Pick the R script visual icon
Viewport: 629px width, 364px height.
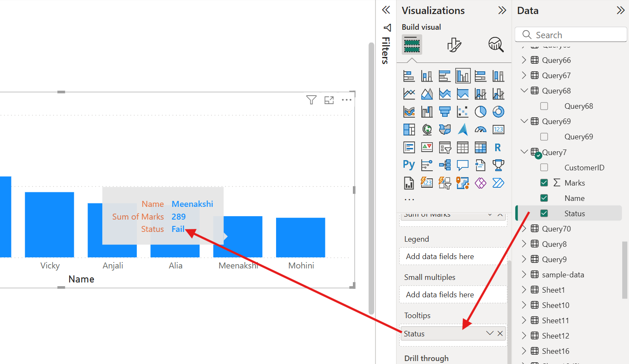coord(498,147)
